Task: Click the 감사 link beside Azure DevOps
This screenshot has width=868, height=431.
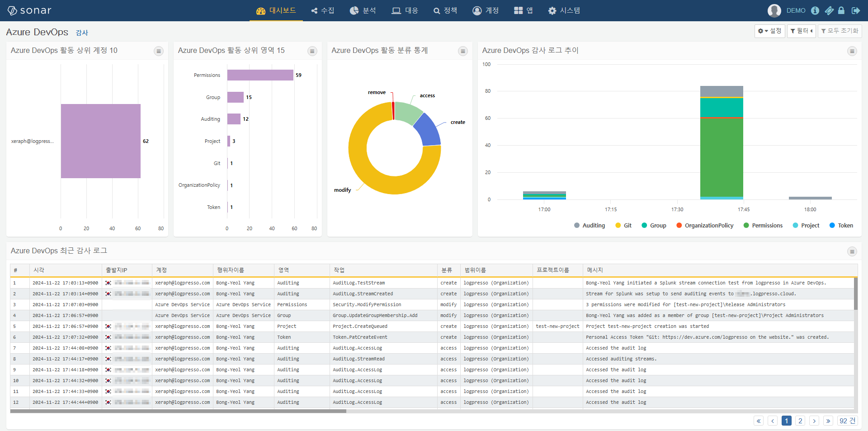Action: click(82, 33)
